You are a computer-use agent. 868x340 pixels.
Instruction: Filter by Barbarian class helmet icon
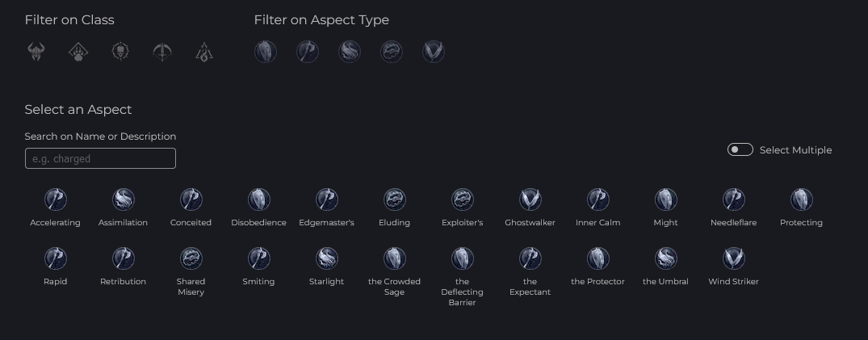(36, 52)
